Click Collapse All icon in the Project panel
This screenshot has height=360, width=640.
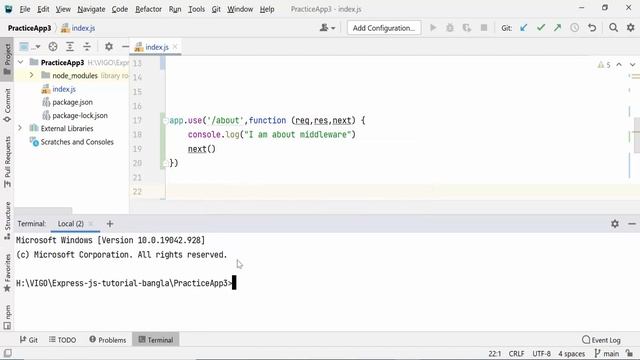pyautogui.click(x=87, y=47)
